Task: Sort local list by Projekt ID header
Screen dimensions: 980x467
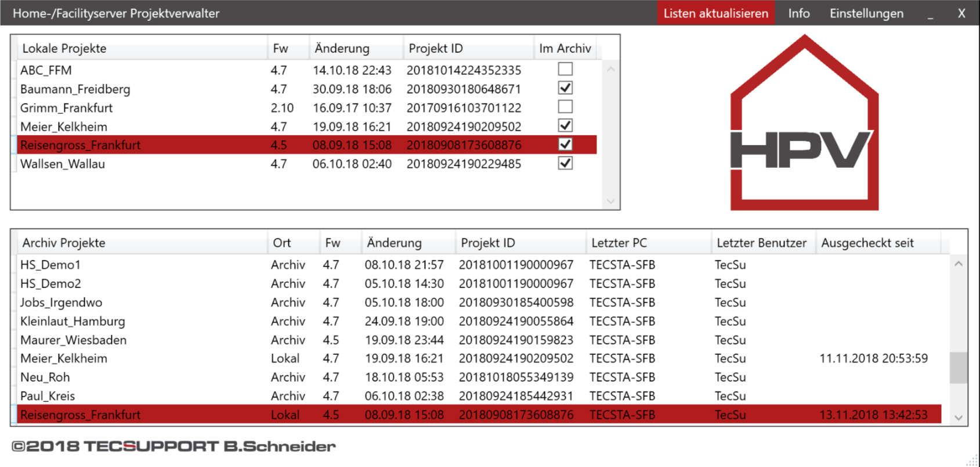Action: [x=468, y=48]
